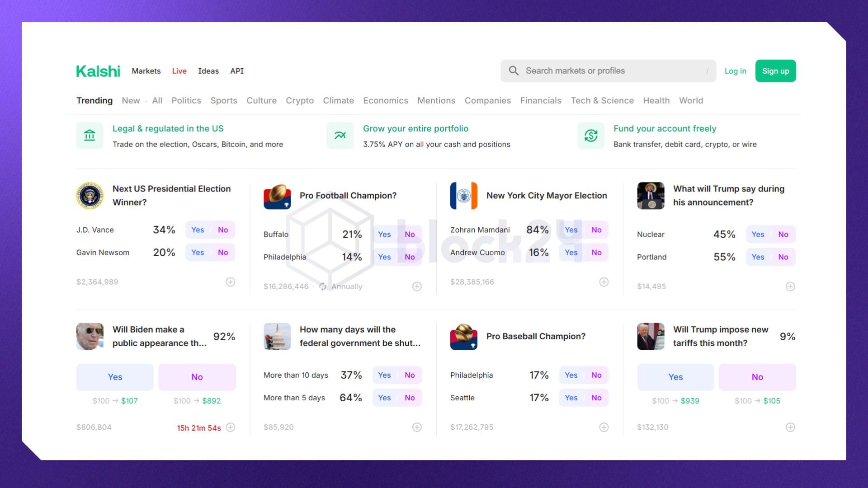The height and width of the screenshot is (488, 868).
Task: Select Yes for J.D. Vance
Action: 198,230
